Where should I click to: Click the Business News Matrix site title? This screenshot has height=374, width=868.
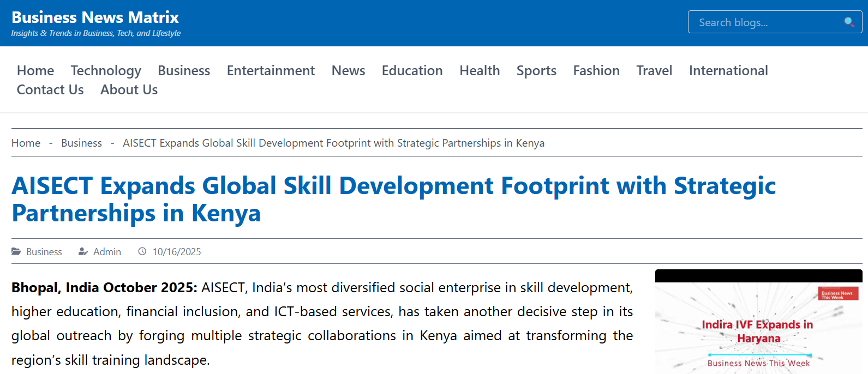pos(95,17)
